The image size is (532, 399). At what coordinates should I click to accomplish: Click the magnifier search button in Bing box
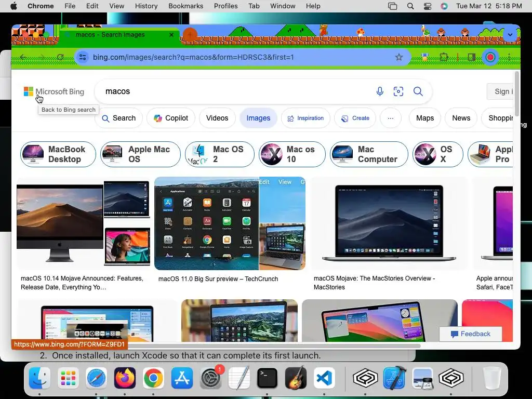pyautogui.click(x=418, y=91)
